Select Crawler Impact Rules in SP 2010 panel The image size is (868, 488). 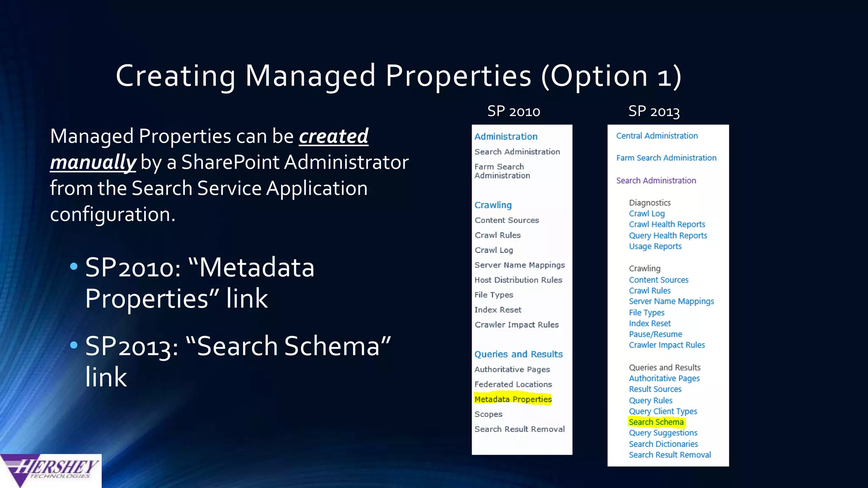tap(517, 324)
